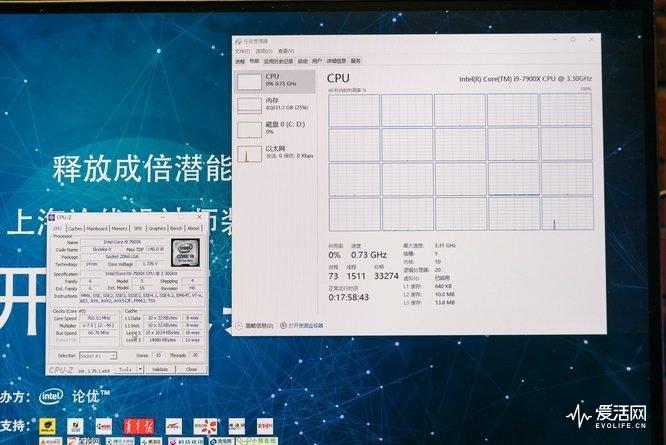Open the SPD tab in CPU-Z

(138, 228)
